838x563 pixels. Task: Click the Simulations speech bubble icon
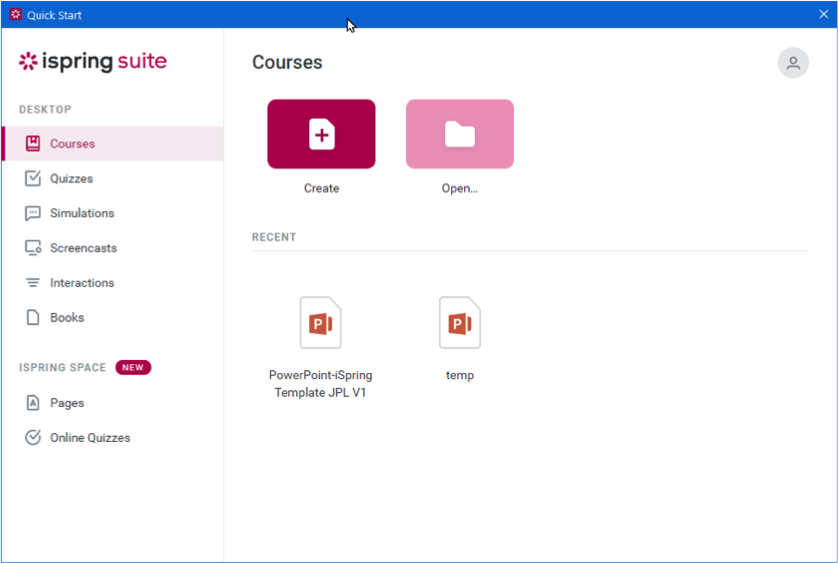click(x=33, y=213)
